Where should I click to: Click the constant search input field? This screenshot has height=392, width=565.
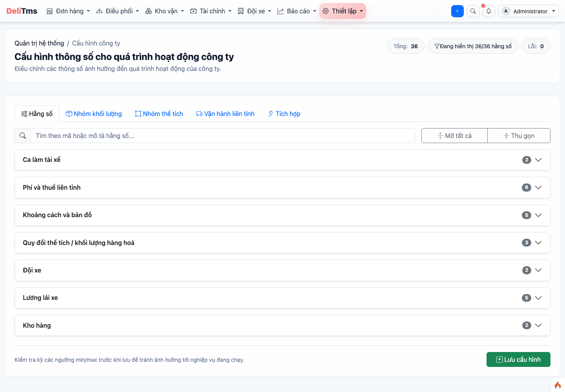(x=222, y=136)
